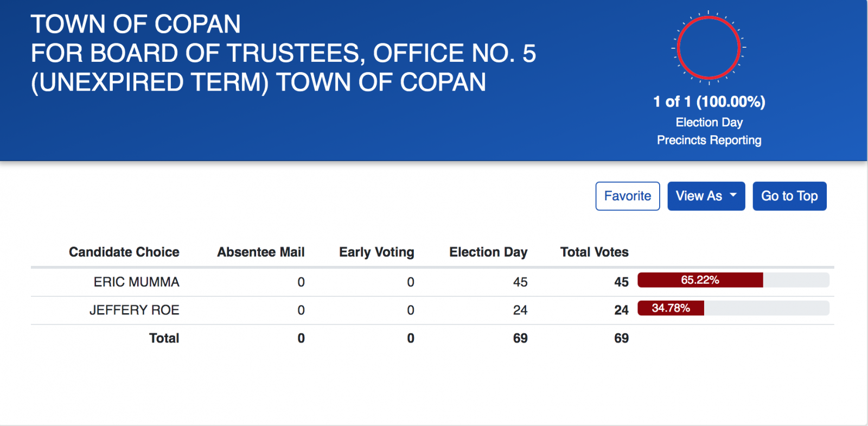Click the View As caret arrow
The width and height of the screenshot is (868, 426).
(733, 195)
